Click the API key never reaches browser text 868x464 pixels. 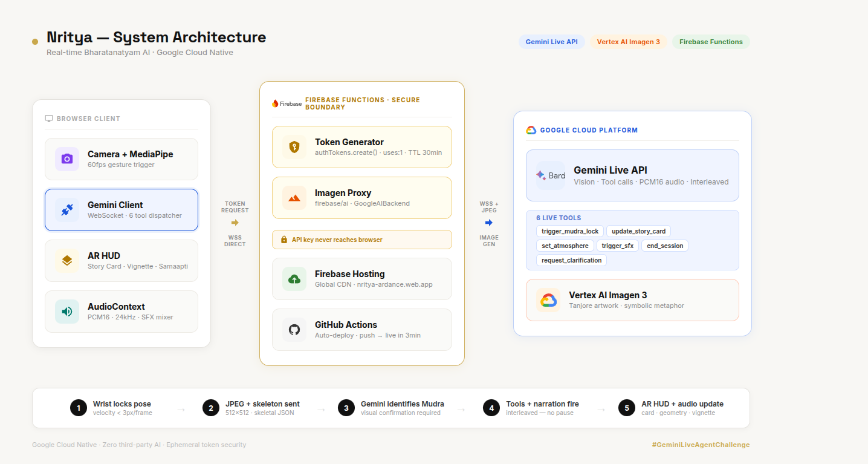pyautogui.click(x=337, y=240)
